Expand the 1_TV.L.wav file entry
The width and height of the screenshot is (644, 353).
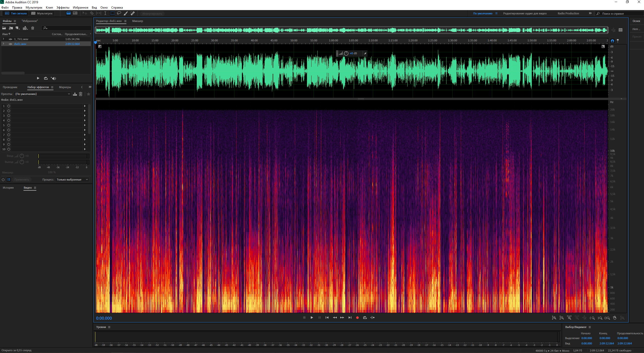(4, 39)
